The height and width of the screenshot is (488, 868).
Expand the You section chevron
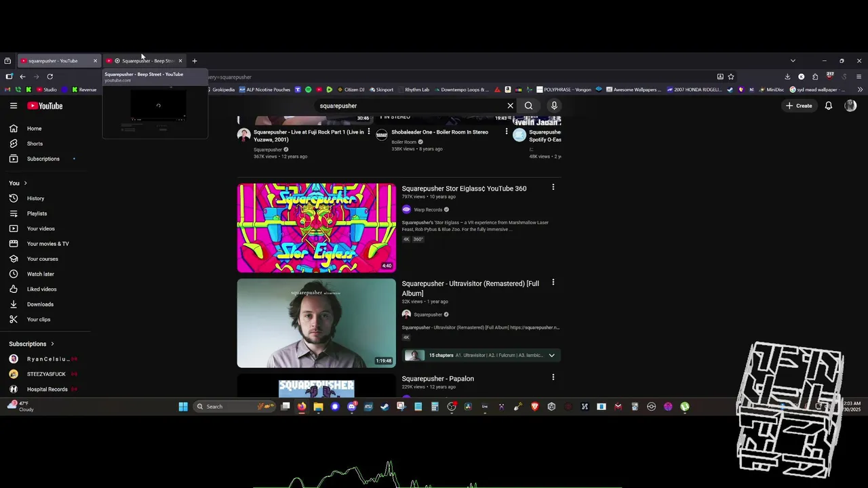26,183
